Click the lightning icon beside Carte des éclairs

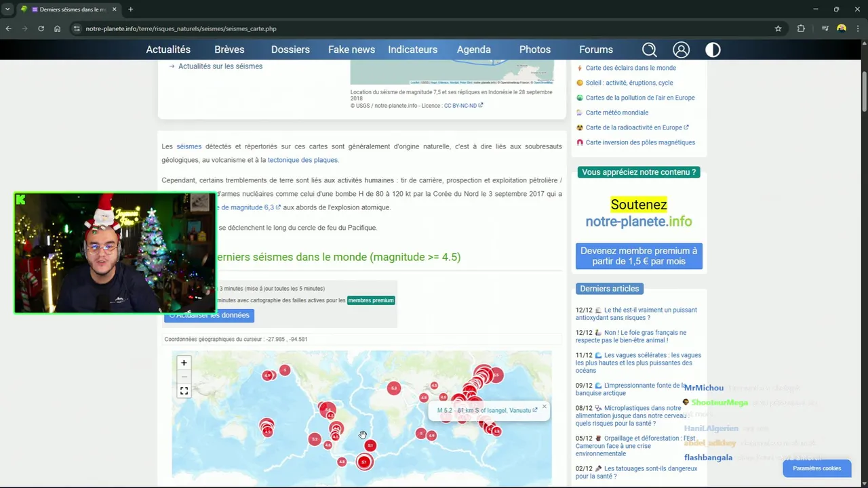point(580,68)
